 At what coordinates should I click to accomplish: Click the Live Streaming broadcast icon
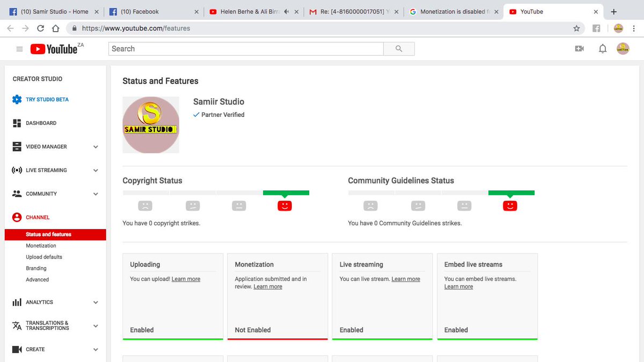click(17, 170)
